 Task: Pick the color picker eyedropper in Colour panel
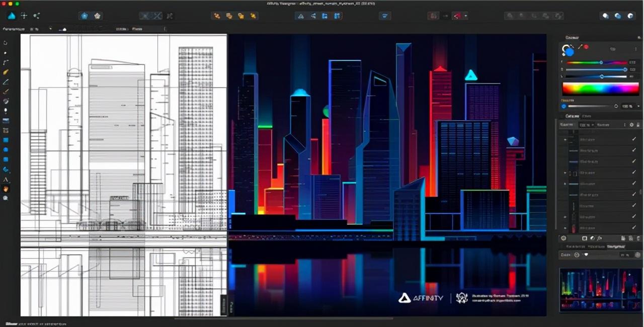[580, 47]
